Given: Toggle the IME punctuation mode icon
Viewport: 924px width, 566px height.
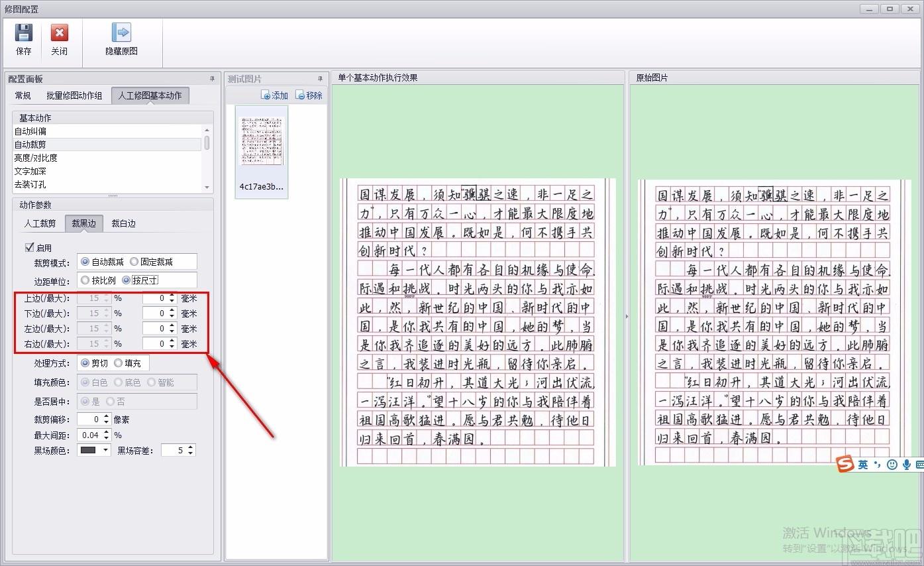Looking at the screenshot, I should tap(878, 465).
